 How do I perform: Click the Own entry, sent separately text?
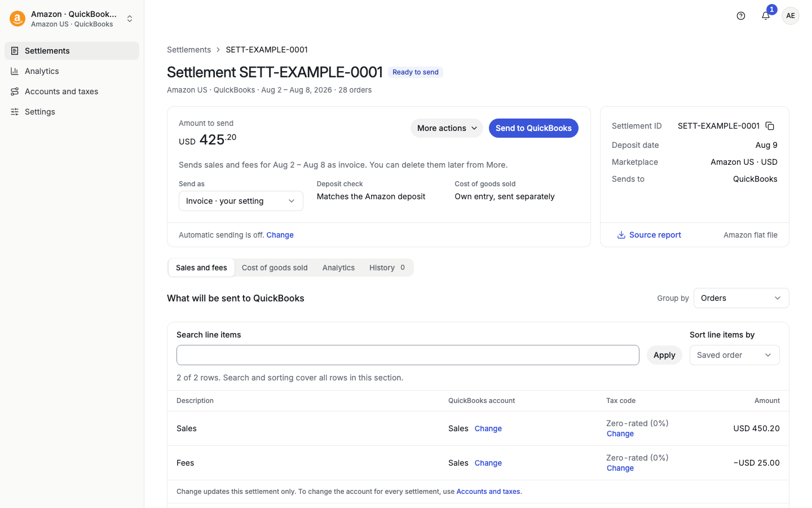(505, 196)
